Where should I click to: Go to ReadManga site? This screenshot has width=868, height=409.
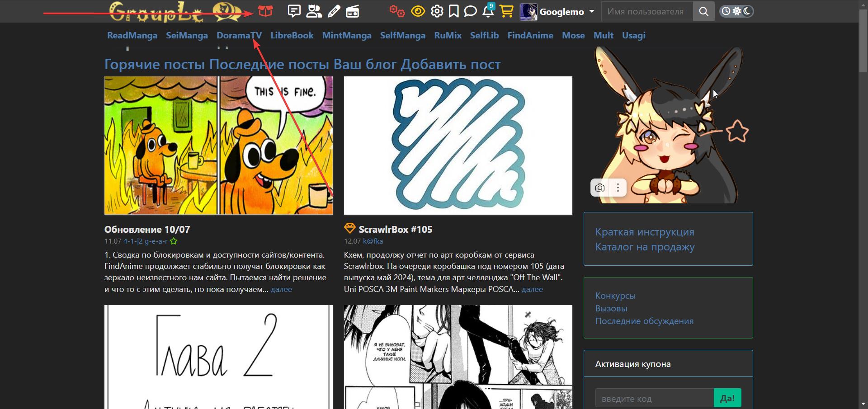(x=132, y=35)
